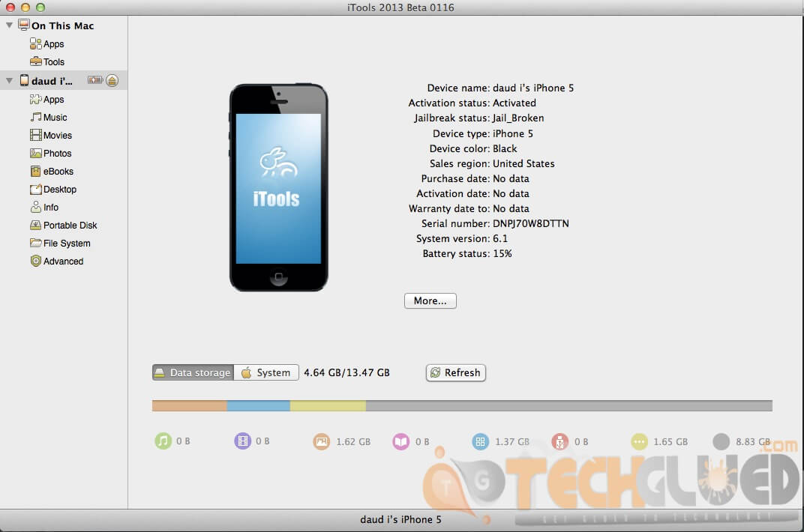Switch to the Data storage tab
Screen dimensions: 804x532
tap(193, 372)
